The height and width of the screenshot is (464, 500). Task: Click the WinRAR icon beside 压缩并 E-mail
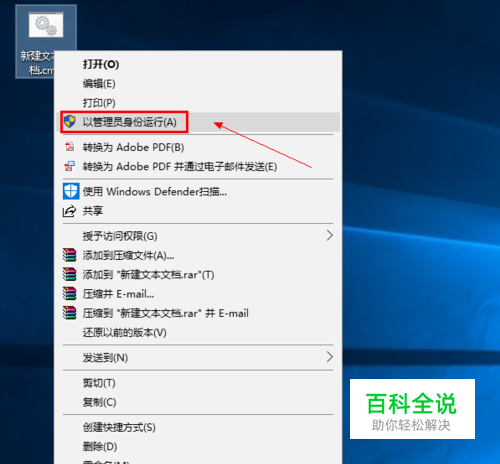(x=70, y=294)
